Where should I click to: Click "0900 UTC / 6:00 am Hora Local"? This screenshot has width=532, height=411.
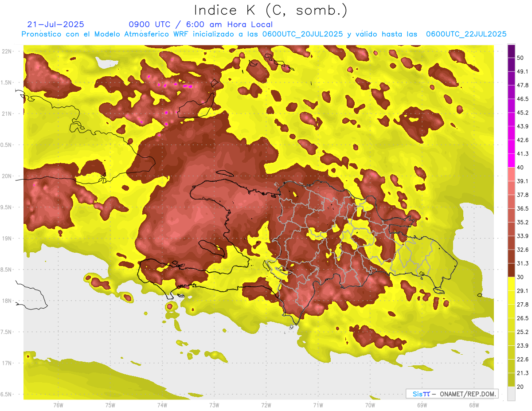[x=201, y=24]
